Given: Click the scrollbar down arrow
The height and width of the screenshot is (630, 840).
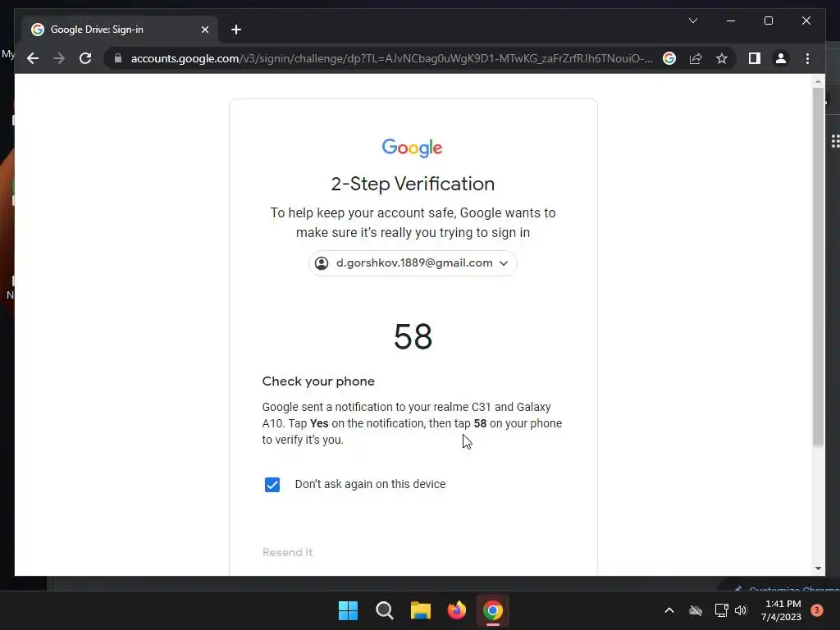Looking at the screenshot, I should pos(818,568).
